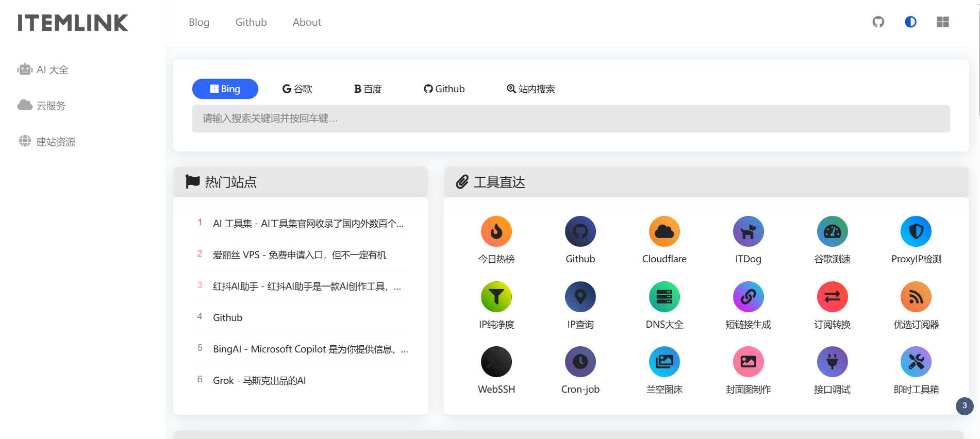Open the ProxyIP检测 shield icon
Viewport: 980px width, 439px height.
click(916, 231)
